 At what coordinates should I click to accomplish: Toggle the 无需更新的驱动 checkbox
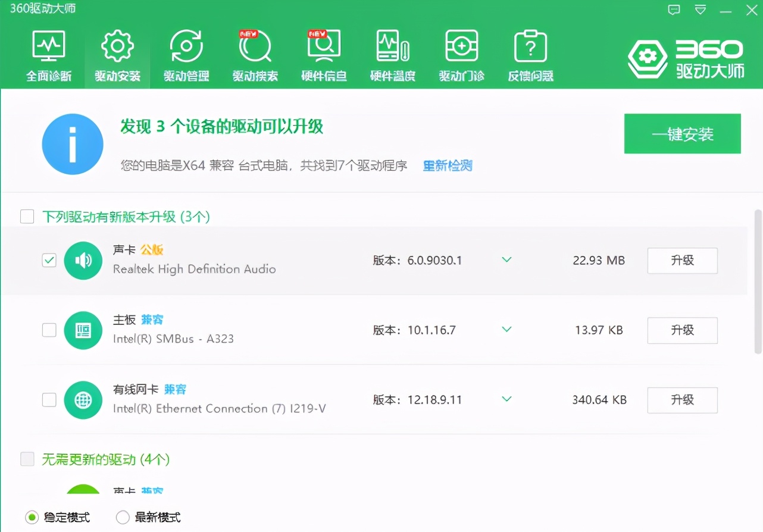point(27,459)
